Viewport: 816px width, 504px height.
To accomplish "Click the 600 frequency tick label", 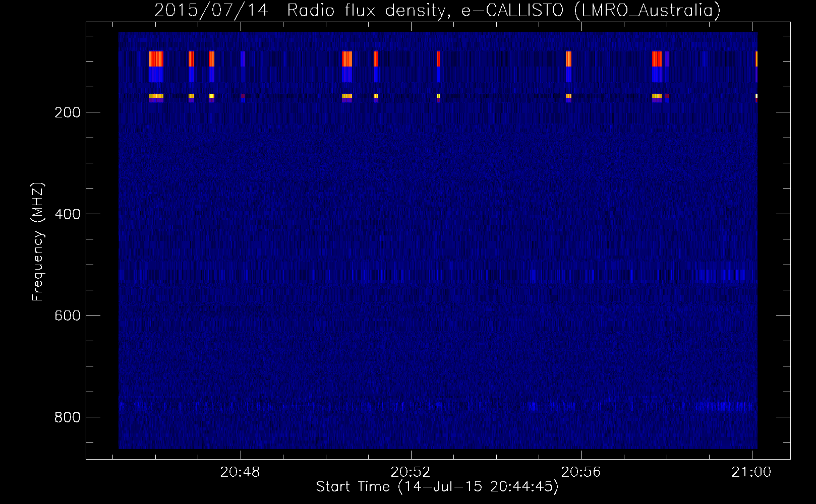I will point(69,315).
